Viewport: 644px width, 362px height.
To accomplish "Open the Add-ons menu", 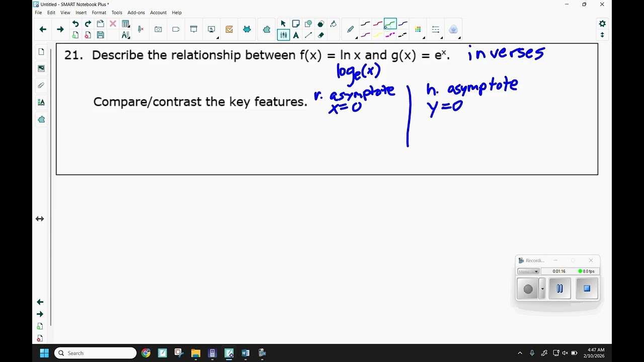I will pyautogui.click(x=136, y=13).
